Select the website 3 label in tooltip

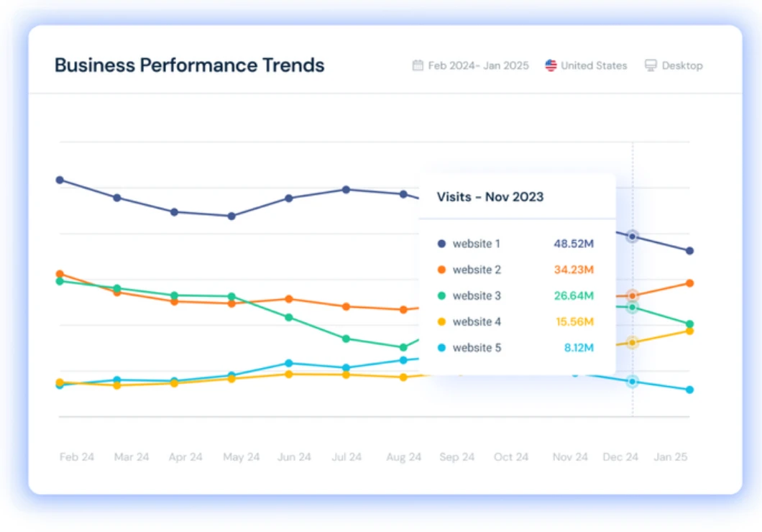pos(477,295)
